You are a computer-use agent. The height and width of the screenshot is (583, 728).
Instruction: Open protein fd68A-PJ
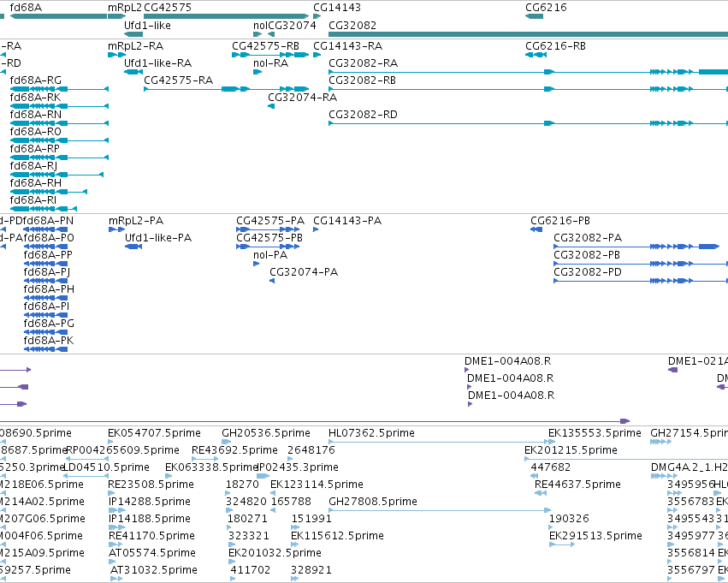point(45,281)
